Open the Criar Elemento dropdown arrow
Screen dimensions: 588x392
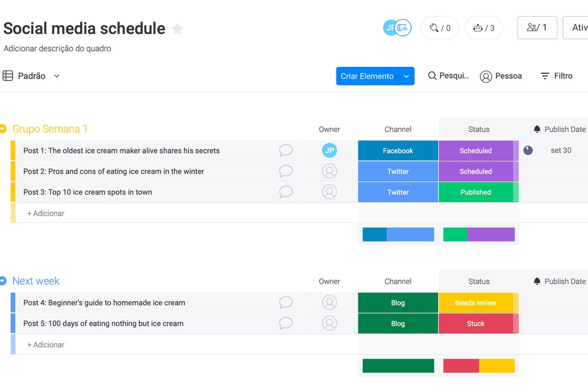[x=406, y=76]
